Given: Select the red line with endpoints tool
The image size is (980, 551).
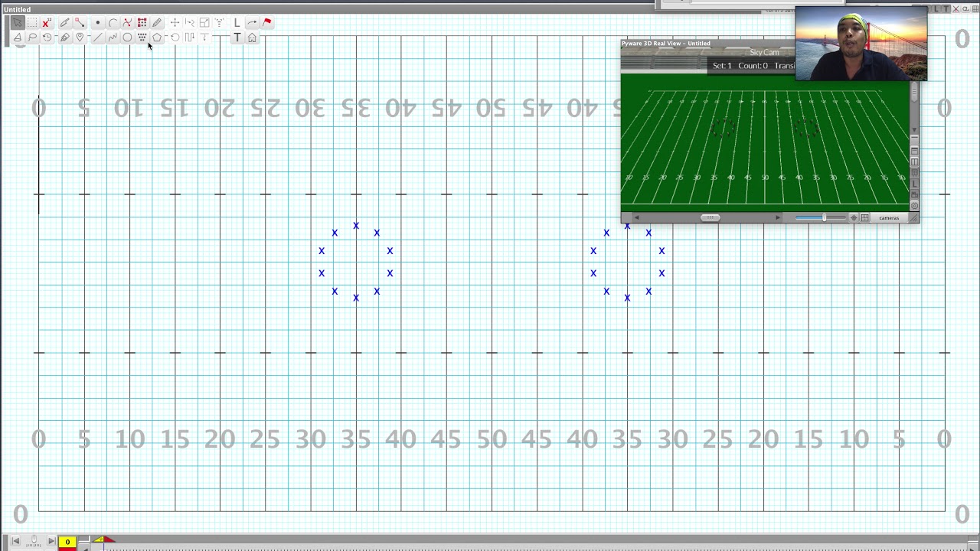Looking at the screenshot, I should (x=80, y=22).
